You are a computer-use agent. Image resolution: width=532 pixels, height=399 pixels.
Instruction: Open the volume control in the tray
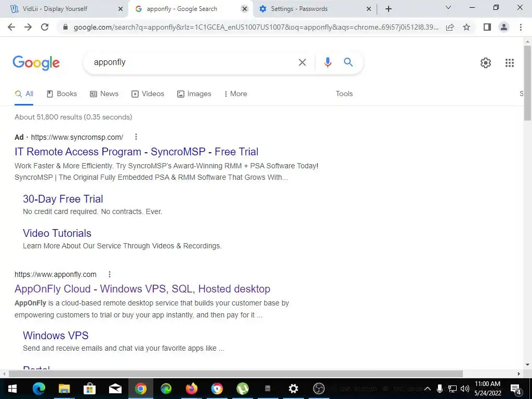[465, 389]
